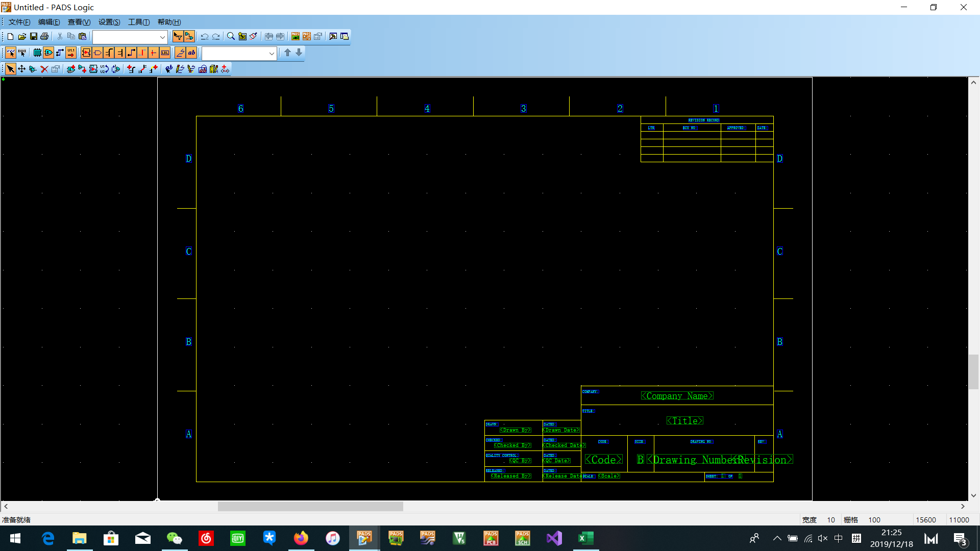This screenshot has width=980, height=551.
Task: Select the Delete red X tool
Action: coord(44,69)
